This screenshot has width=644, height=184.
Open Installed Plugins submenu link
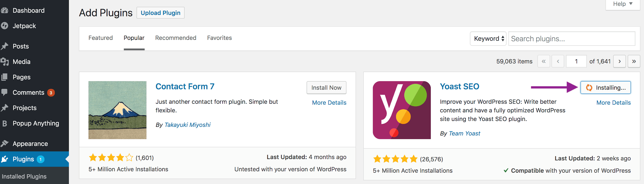[24, 177]
